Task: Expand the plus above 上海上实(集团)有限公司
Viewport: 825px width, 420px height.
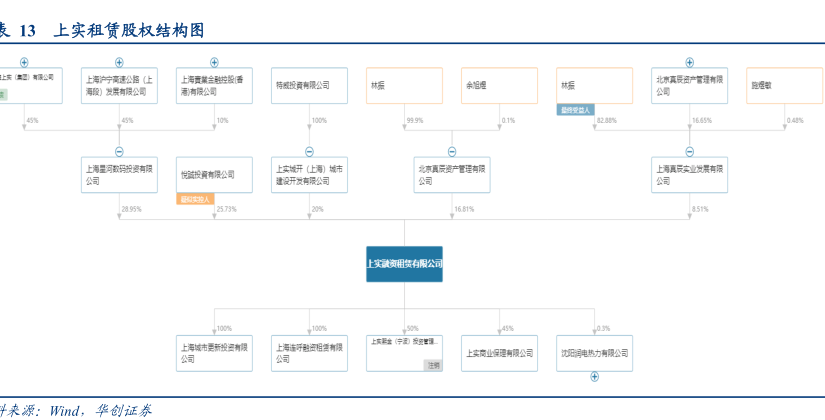Action: pyautogui.click(x=24, y=63)
